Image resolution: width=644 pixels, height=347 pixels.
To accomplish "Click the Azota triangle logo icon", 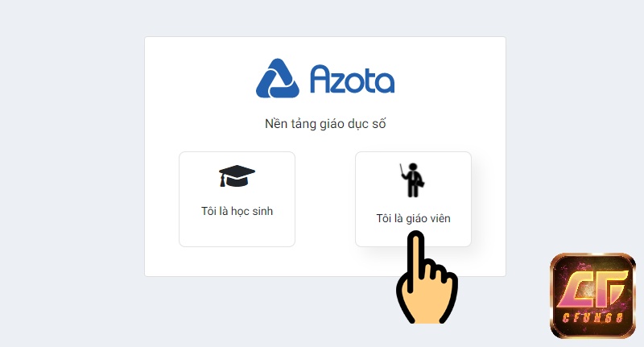I will coord(278,79).
